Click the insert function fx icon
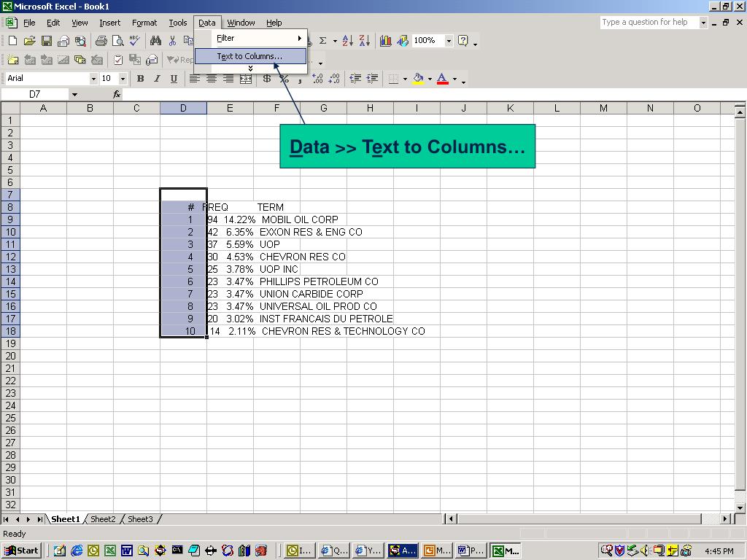Image resolution: width=747 pixels, height=560 pixels. [x=117, y=94]
